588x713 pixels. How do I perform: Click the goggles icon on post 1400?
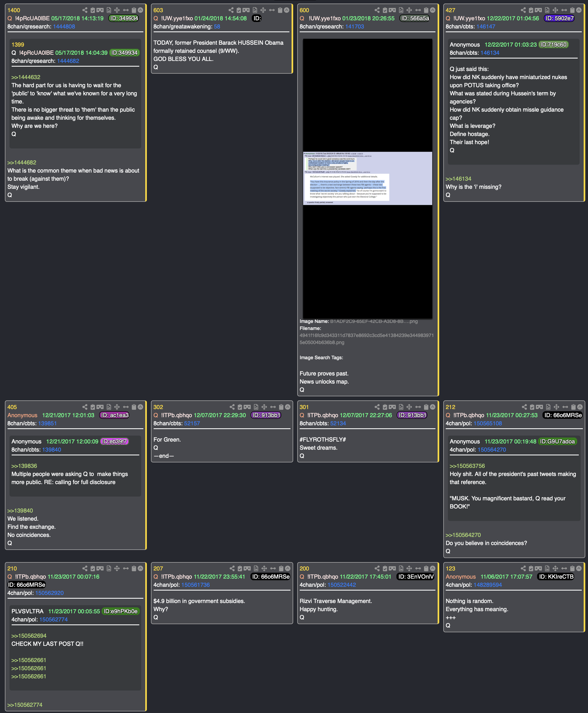click(100, 10)
